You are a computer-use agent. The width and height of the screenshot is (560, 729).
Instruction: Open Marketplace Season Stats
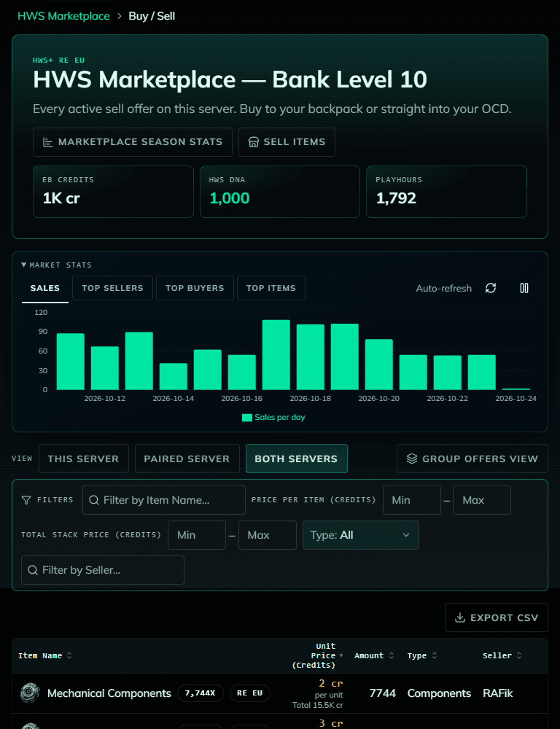(133, 142)
